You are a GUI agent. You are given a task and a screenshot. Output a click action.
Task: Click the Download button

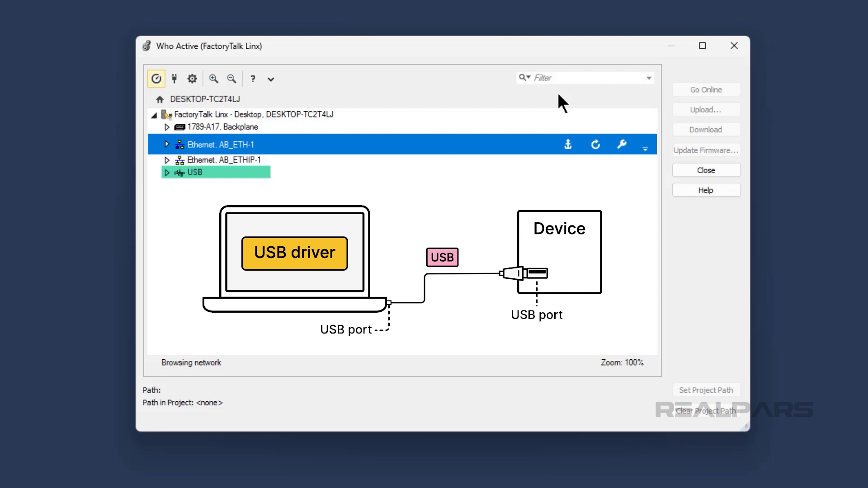pos(706,130)
